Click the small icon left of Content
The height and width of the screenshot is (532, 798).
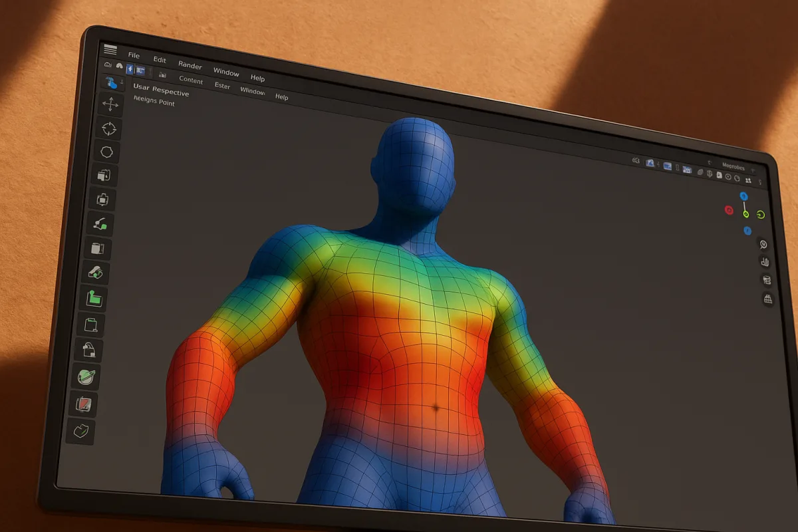coord(162,75)
